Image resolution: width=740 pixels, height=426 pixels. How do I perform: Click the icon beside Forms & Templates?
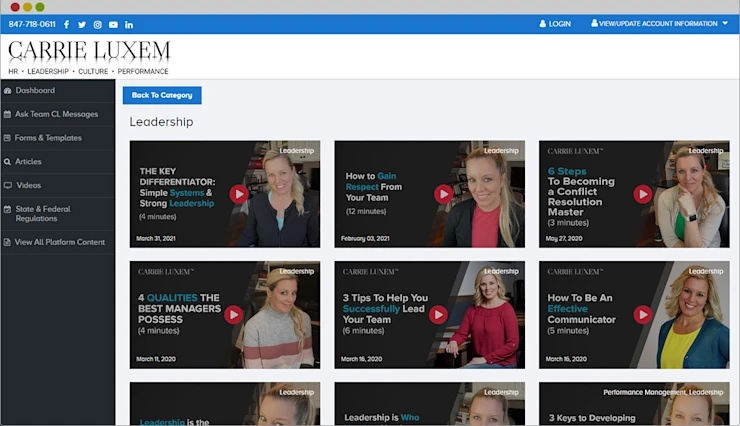(x=7, y=138)
